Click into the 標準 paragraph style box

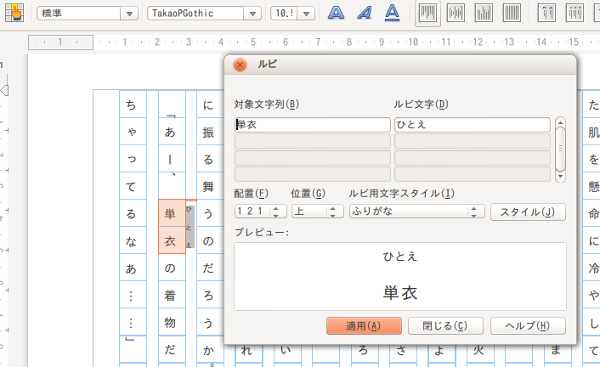[78, 13]
